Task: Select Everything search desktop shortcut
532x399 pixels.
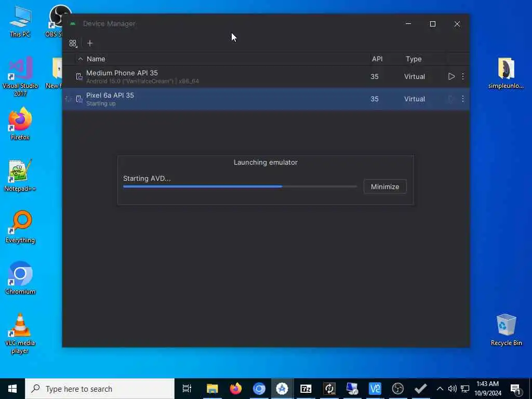Action: point(20,227)
